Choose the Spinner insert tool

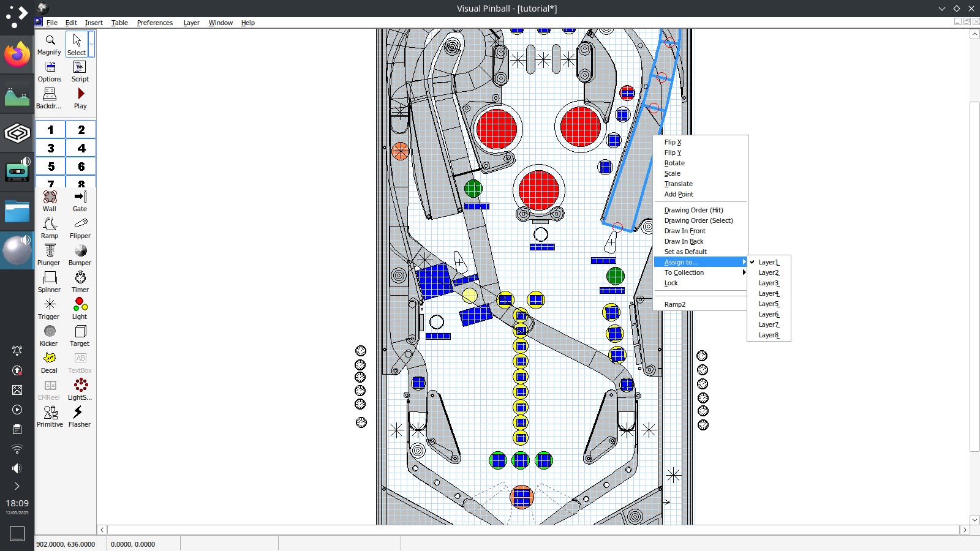(50, 282)
